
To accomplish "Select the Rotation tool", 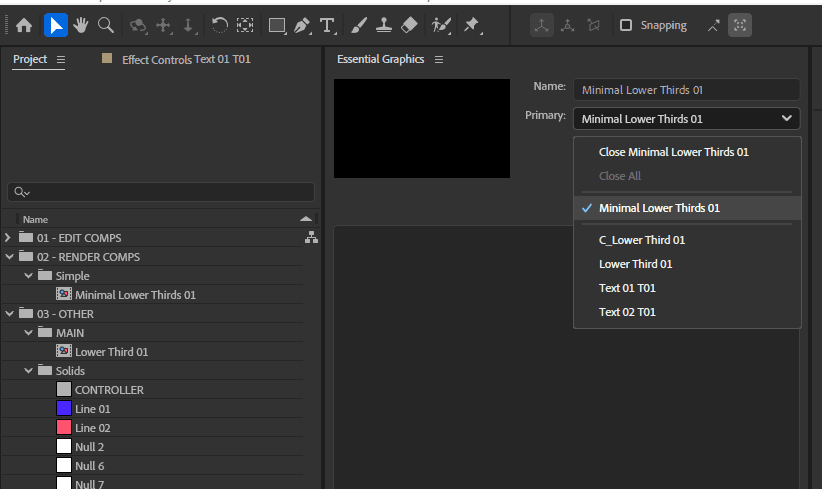I will [x=219, y=25].
